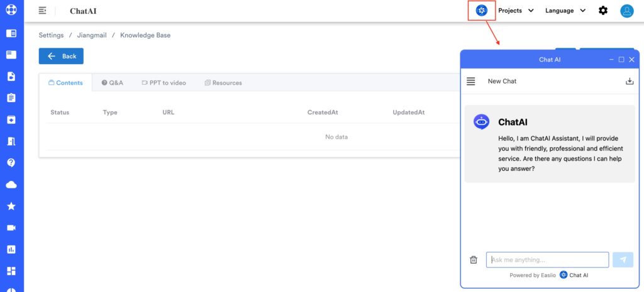
Task: Switch to the Q&A tab
Action: pos(113,83)
